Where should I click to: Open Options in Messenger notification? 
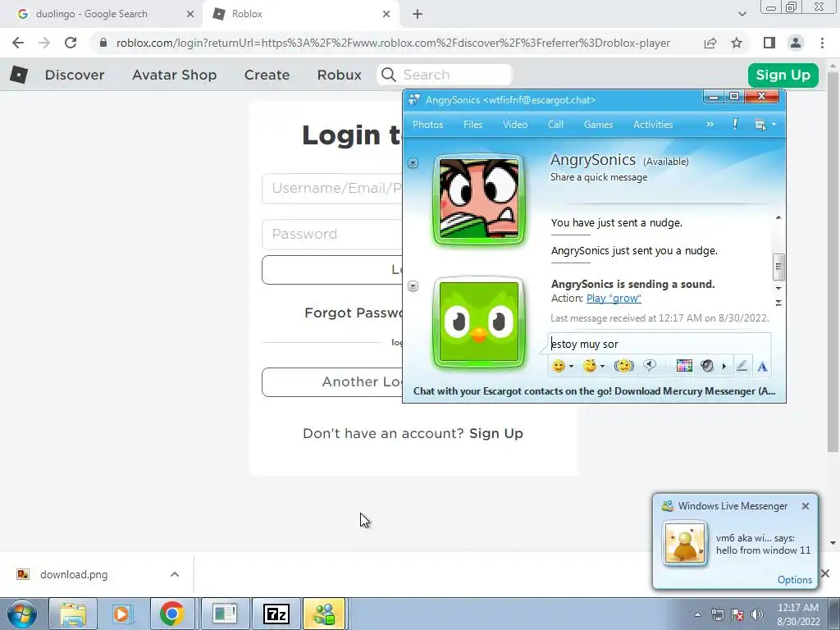pyautogui.click(x=794, y=580)
